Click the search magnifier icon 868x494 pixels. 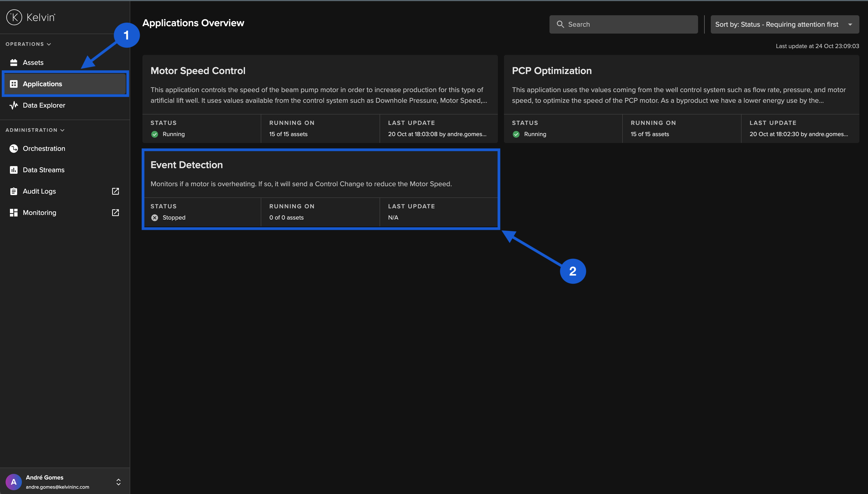(x=560, y=24)
